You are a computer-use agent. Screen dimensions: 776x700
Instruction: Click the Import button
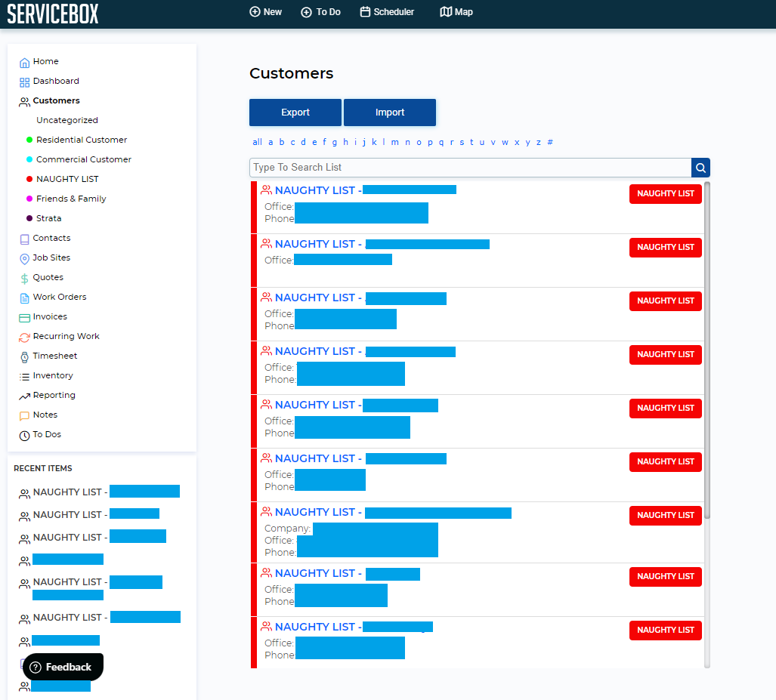pyautogui.click(x=390, y=113)
